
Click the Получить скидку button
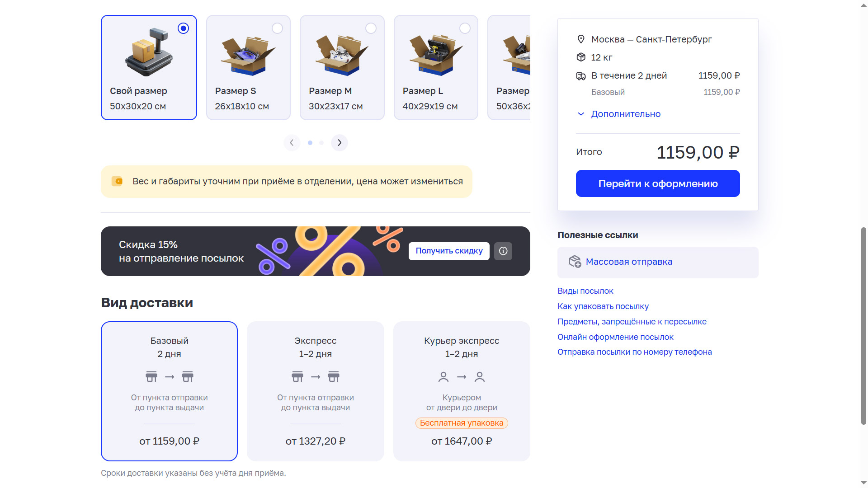(x=449, y=251)
